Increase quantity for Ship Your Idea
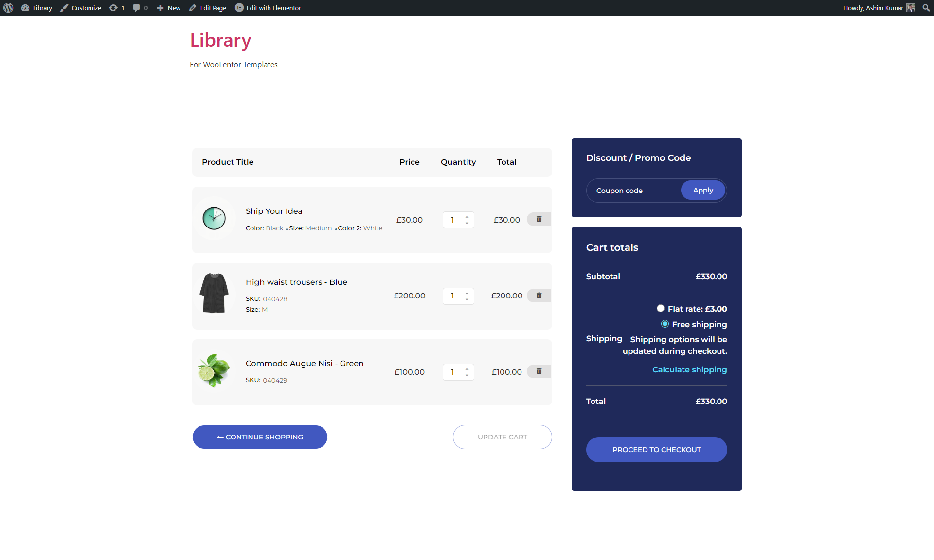The width and height of the screenshot is (934, 560). click(x=467, y=217)
